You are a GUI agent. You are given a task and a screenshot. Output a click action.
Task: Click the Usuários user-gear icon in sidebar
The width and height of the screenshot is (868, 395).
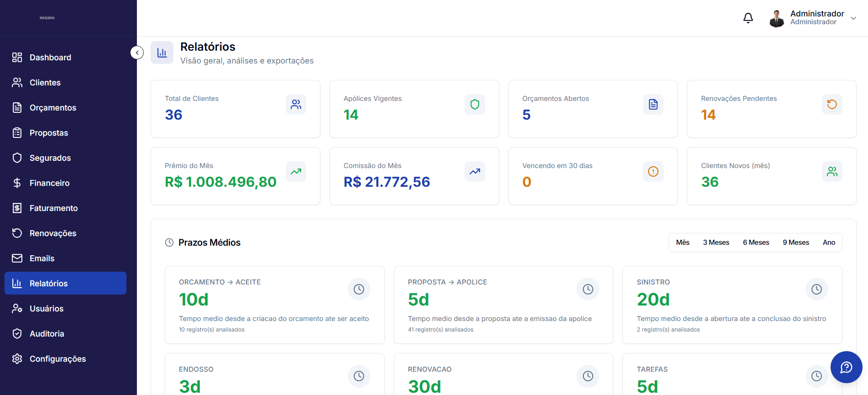(17, 308)
